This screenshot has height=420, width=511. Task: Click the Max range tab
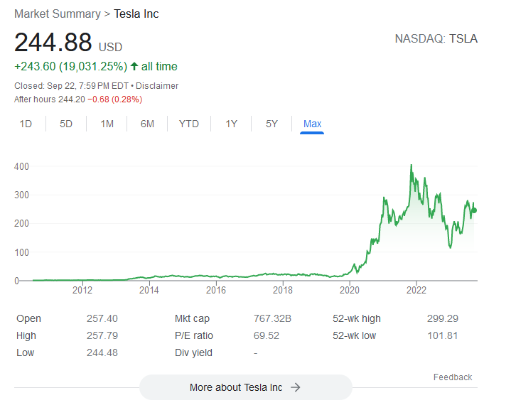(312, 124)
